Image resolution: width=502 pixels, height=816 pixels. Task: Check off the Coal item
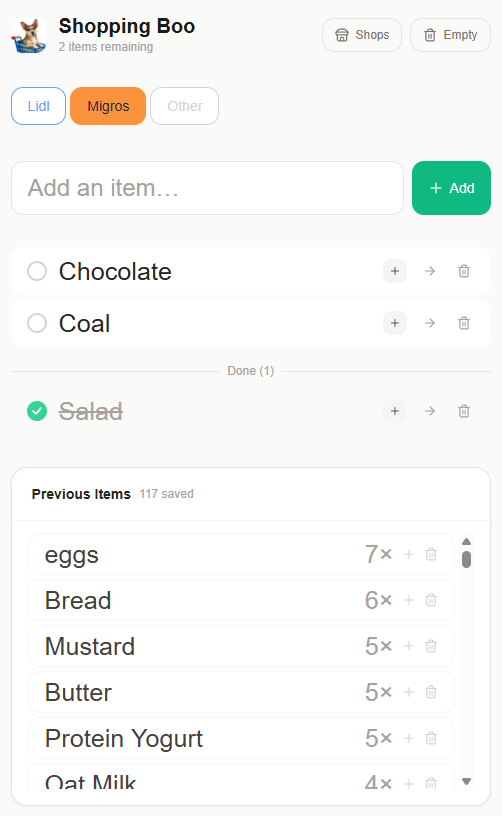coord(37,323)
